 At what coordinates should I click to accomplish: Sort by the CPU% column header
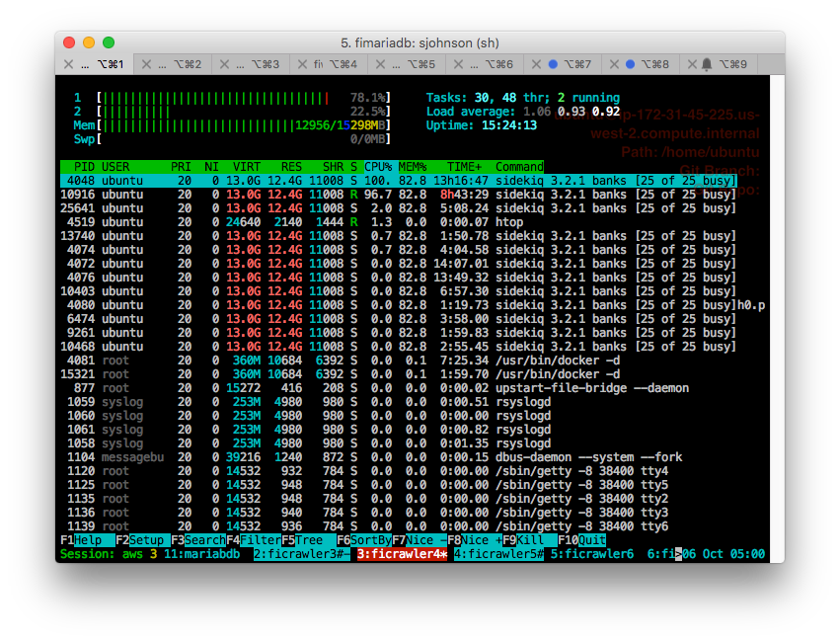pos(378,167)
